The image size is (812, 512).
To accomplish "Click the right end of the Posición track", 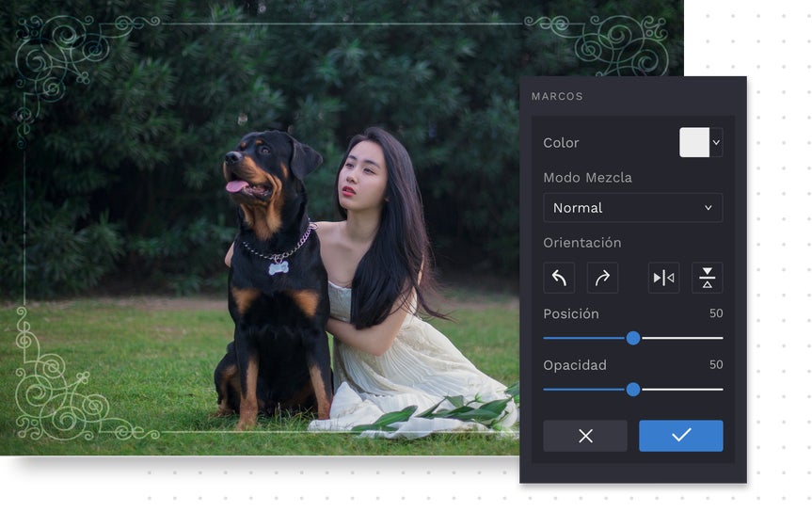I will [x=720, y=338].
